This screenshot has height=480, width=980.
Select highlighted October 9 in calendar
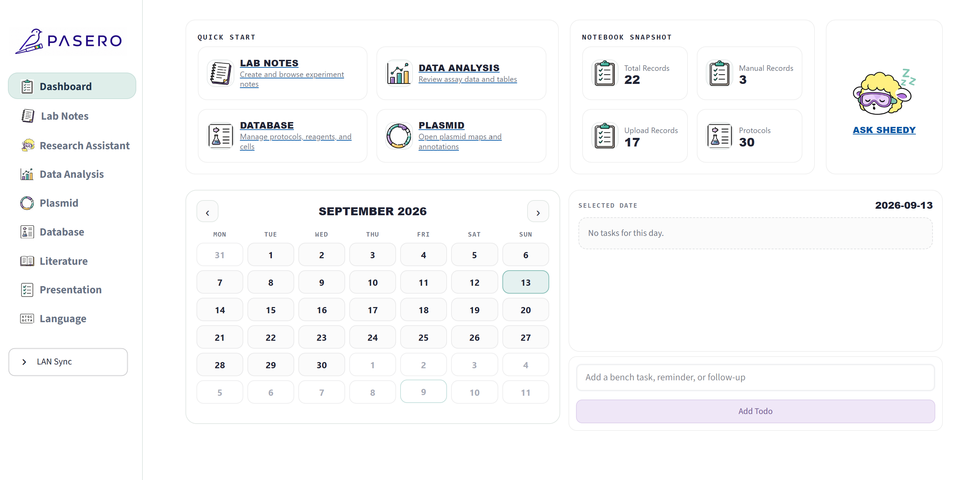pyautogui.click(x=423, y=392)
